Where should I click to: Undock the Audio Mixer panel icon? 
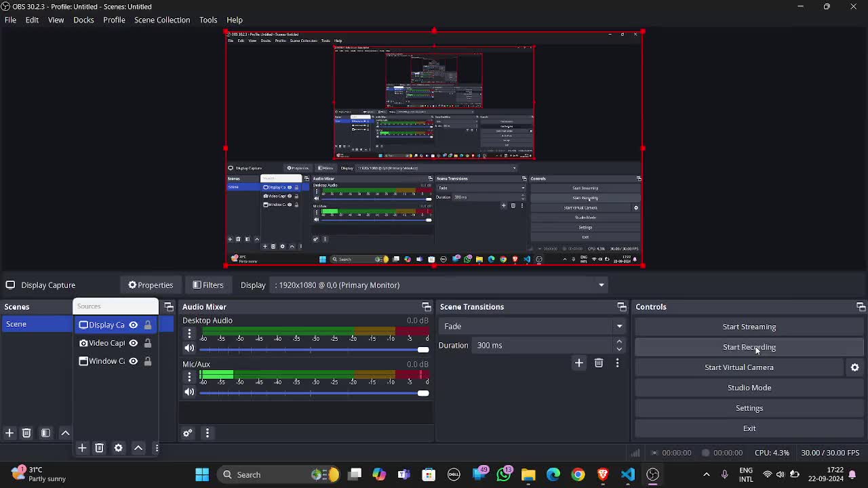coord(427,307)
